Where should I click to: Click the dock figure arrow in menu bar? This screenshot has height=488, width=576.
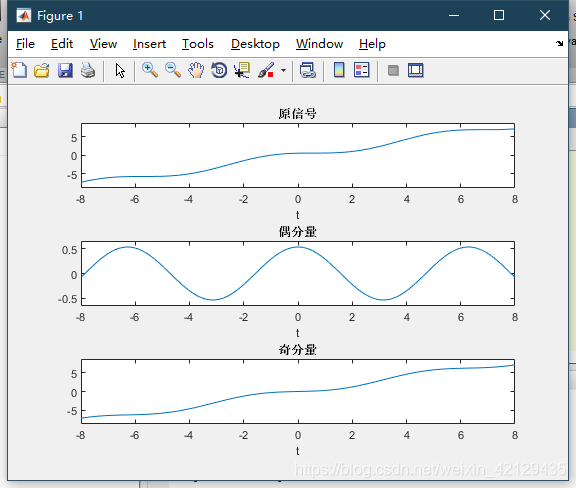tap(559, 43)
